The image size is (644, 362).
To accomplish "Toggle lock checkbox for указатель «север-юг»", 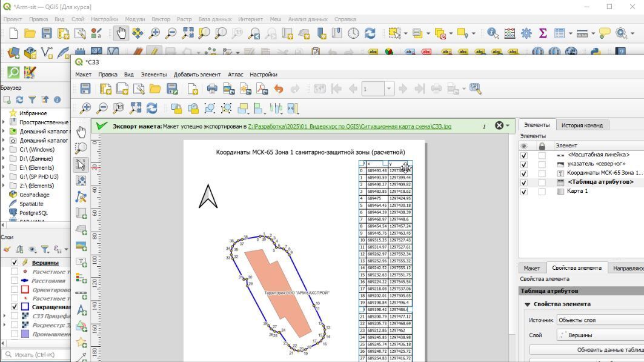I will coord(542,164).
